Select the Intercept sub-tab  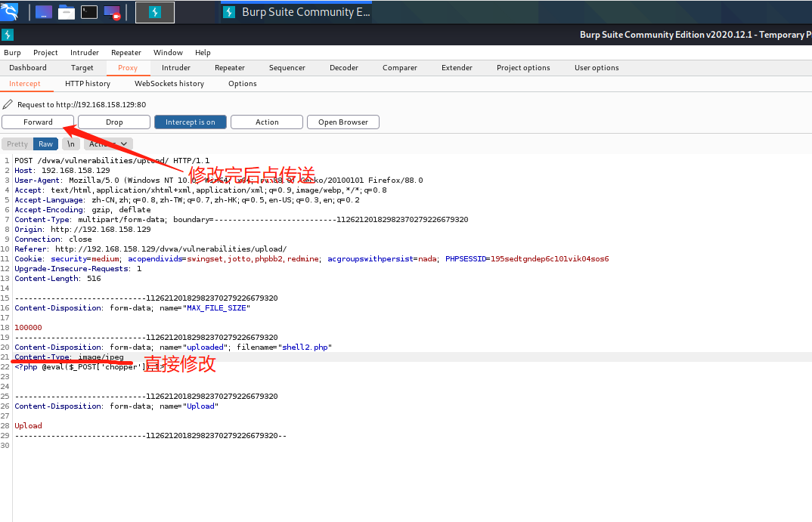pos(25,84)
